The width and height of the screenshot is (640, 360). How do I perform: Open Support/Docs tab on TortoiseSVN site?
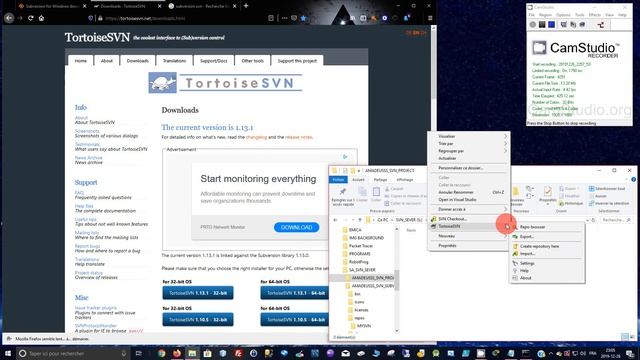coord(213,61)
